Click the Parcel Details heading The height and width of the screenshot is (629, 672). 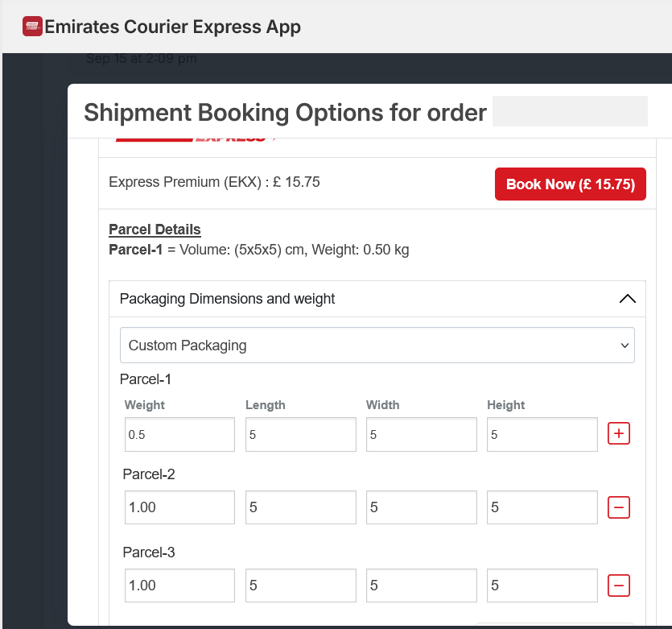click(x=155, y=230)
